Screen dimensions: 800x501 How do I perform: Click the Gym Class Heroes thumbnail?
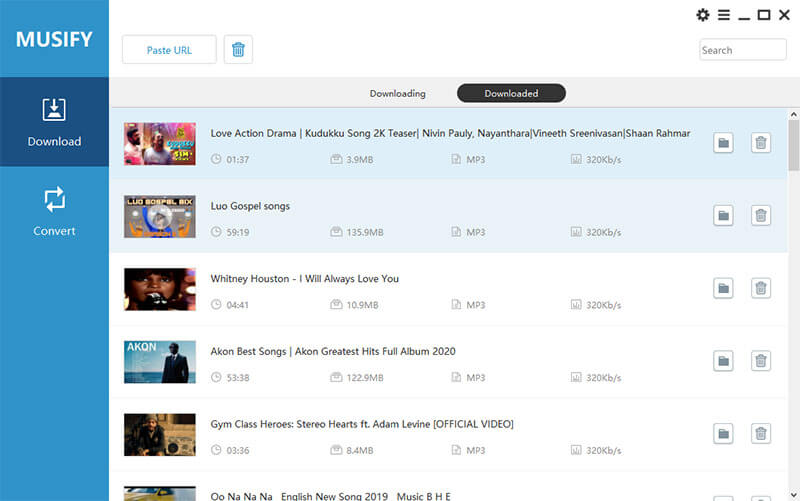click(160, 435)
